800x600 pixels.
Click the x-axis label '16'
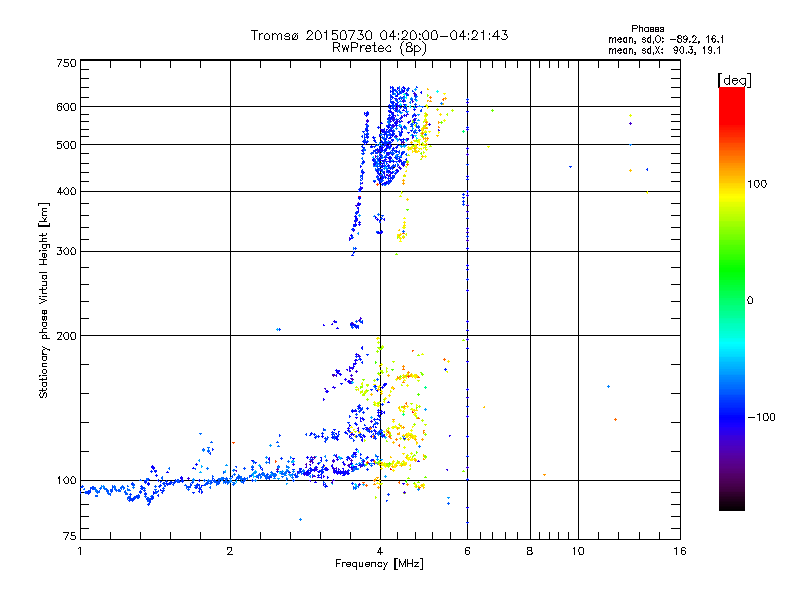(680, 551)
